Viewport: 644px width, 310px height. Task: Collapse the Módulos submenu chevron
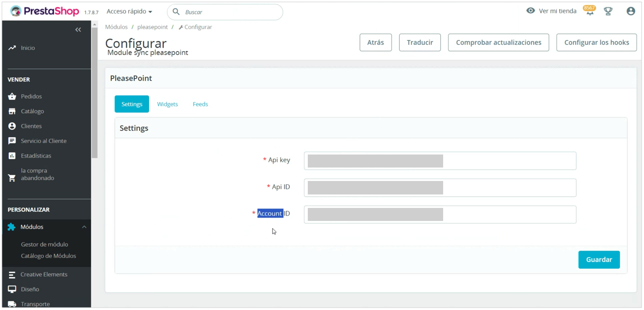coord(84,227)
